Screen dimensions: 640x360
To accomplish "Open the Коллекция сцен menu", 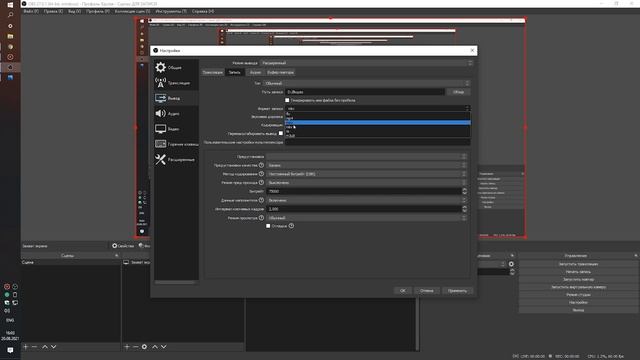I will click(132, 11).
